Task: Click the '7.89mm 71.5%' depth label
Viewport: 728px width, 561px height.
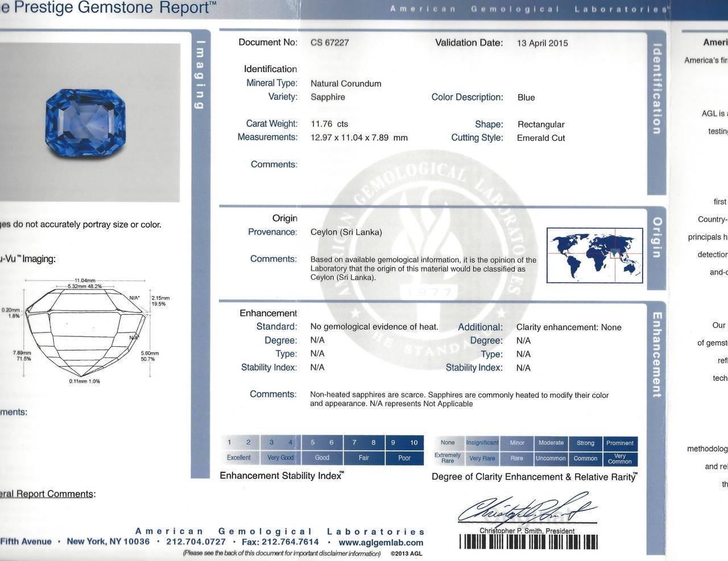Action: [x=23, y=356]
